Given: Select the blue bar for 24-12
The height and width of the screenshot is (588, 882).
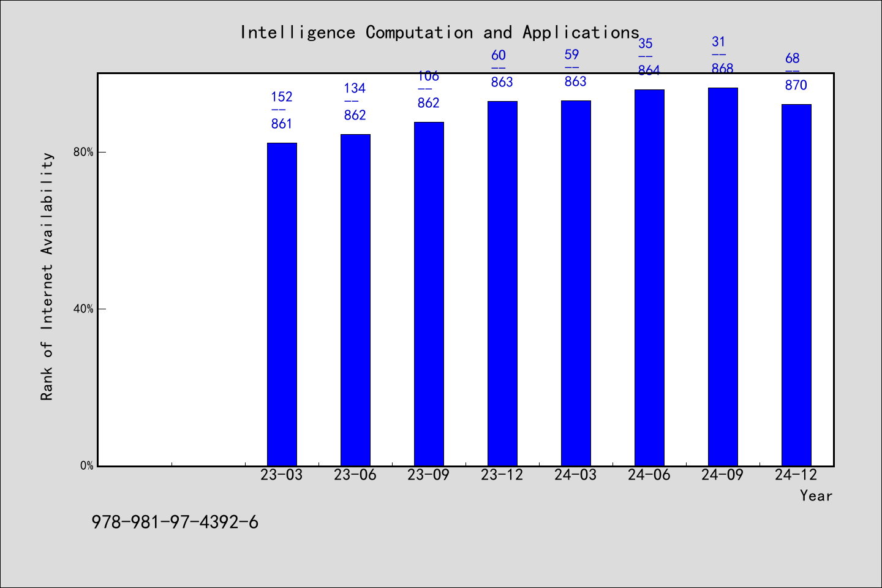Looking at the screenshot, I should pos(796,285).
